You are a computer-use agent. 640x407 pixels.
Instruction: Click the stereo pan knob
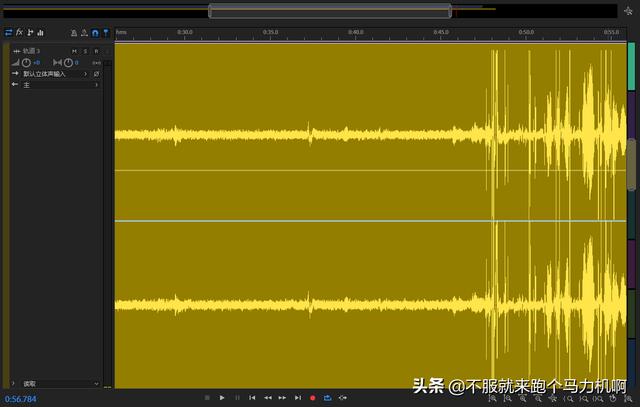(68, 62)
